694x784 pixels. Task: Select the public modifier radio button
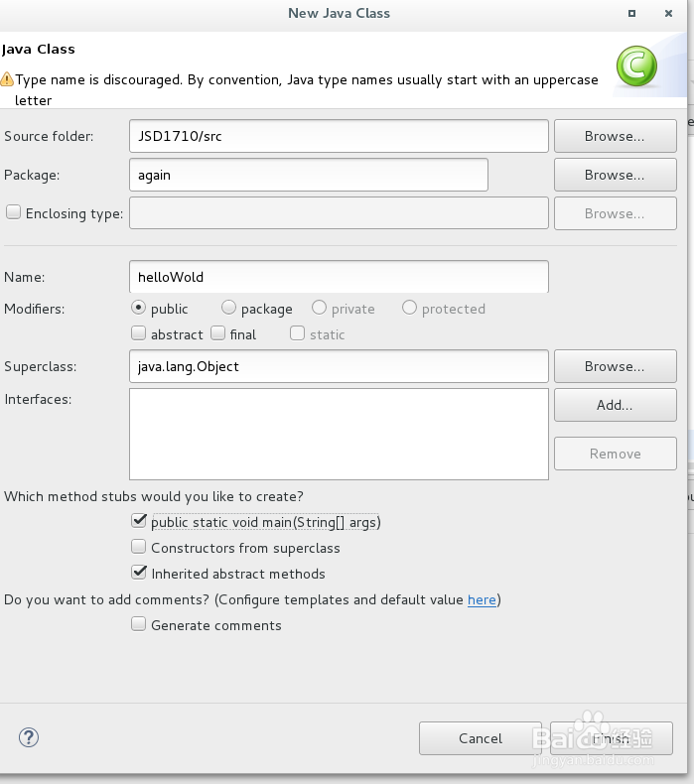pyautogui.click(x=138, y=309)
